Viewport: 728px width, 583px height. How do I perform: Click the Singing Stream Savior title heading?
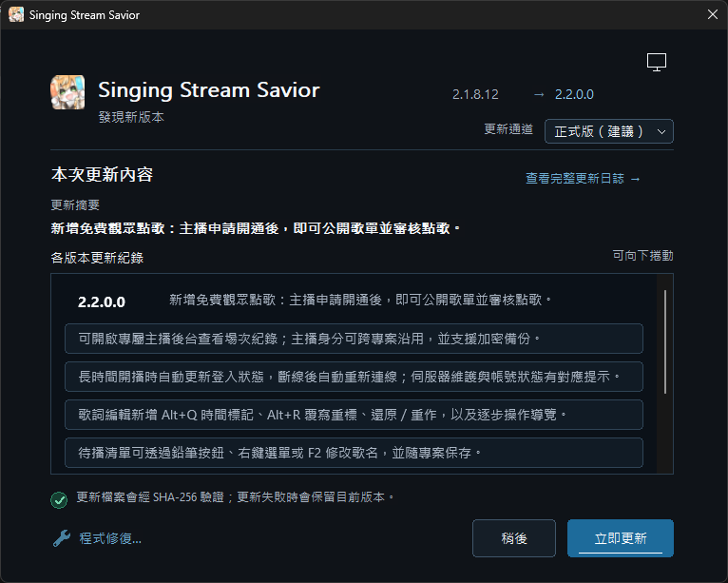coord(209,90)
